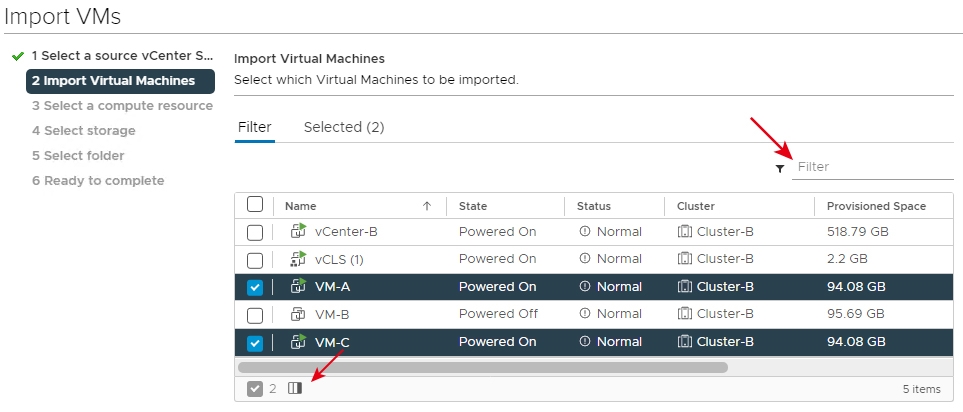Open the column chooser icon in footer
This screenshot has width=963, height=412.
pos(294,388)
